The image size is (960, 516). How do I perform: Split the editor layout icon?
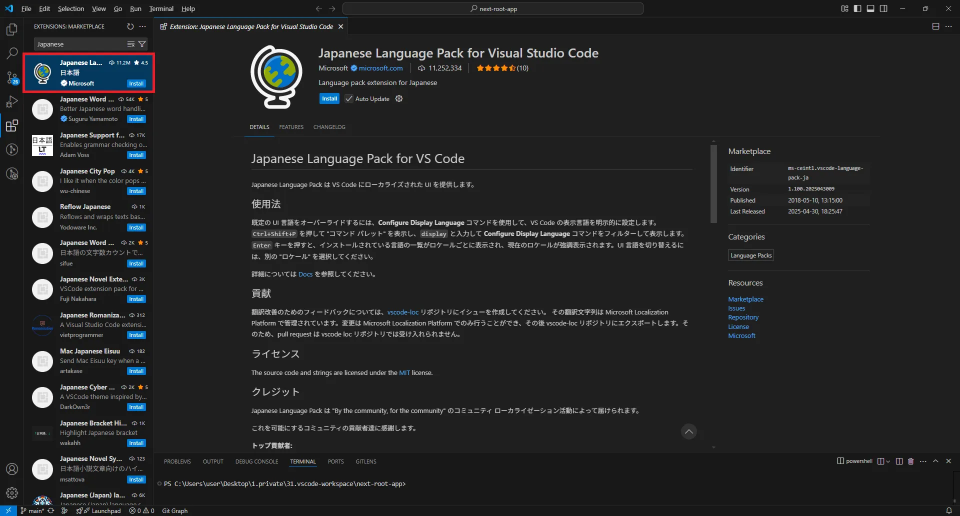(x=936, y=26)
